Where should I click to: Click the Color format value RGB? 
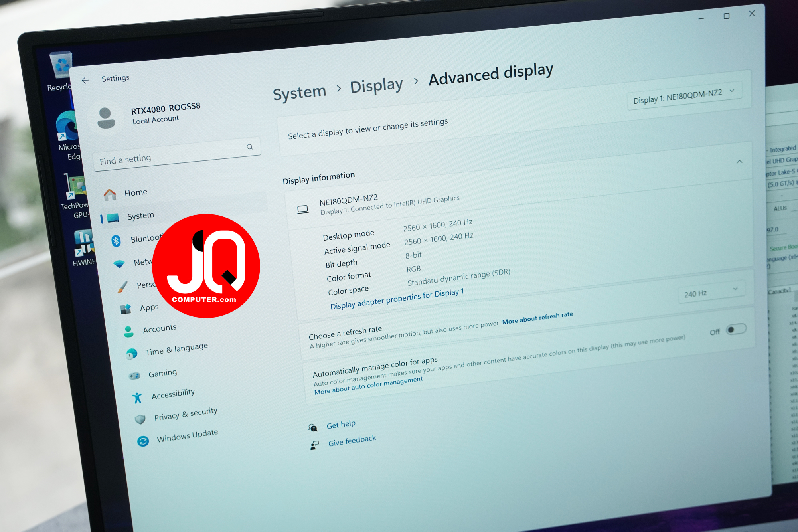click(x=414, y=269)
